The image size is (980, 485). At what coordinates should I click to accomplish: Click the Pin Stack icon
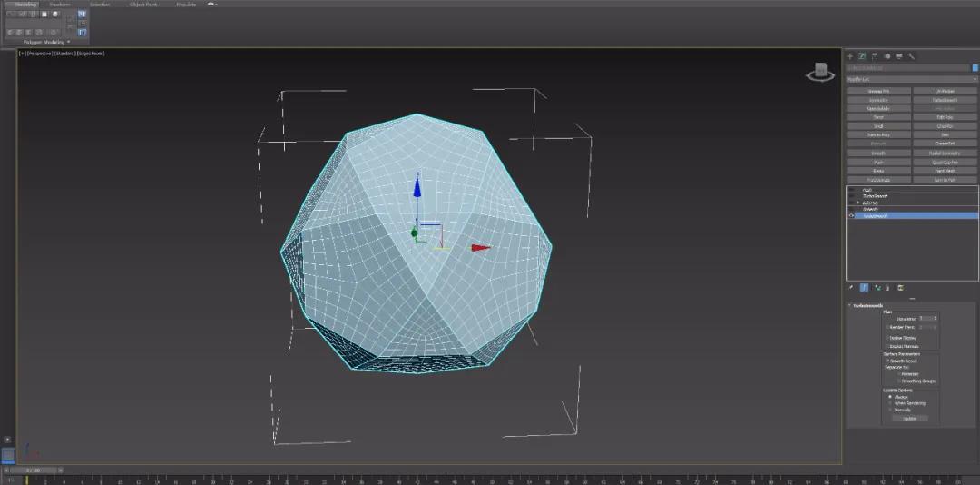pyautogui.click(x=851, y=288)
